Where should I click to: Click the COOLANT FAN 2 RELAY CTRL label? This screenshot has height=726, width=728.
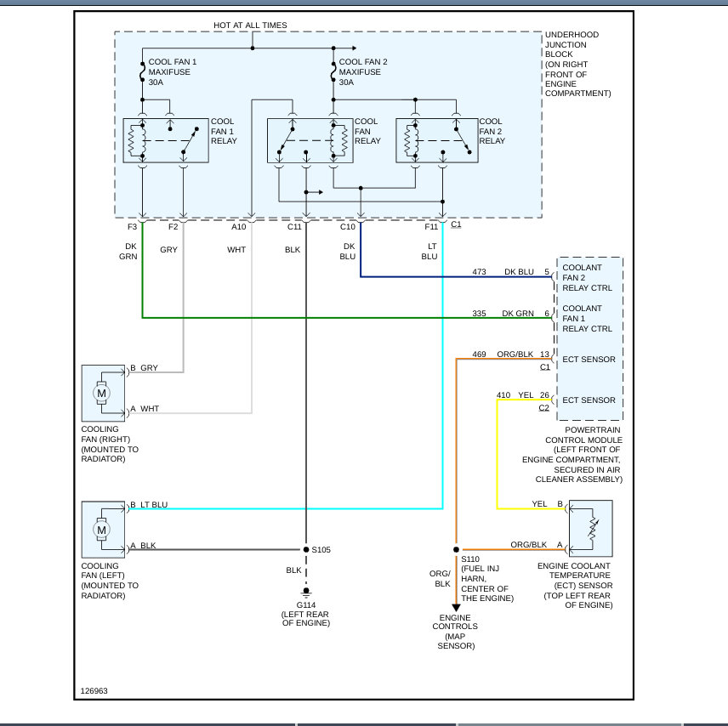coord(587,278)
